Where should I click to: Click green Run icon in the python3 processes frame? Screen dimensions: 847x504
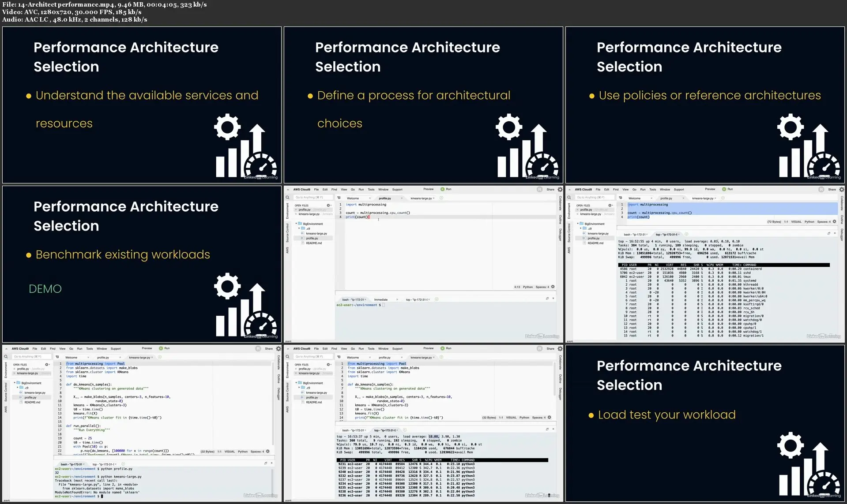point(442,348)
